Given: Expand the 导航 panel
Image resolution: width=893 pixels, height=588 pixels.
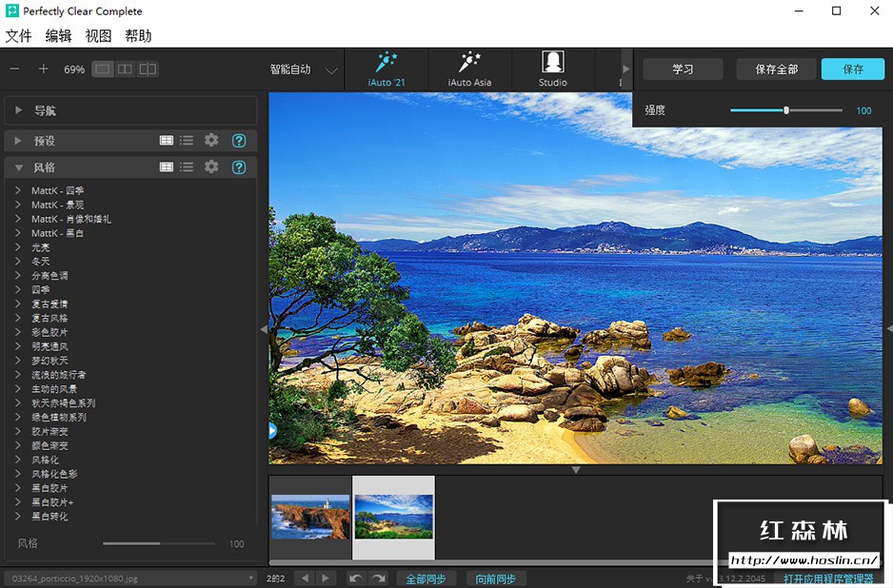Looking at the screenshot, I should coord(18,110).
